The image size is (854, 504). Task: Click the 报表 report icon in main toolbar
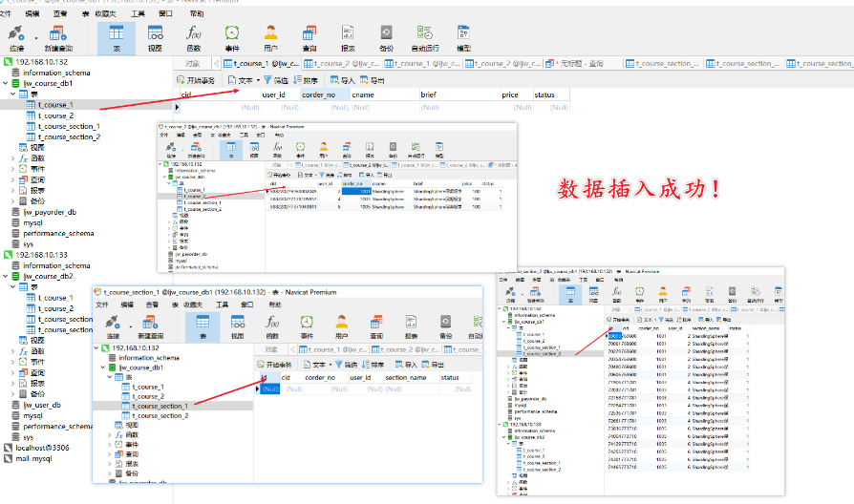coord(348,38)
